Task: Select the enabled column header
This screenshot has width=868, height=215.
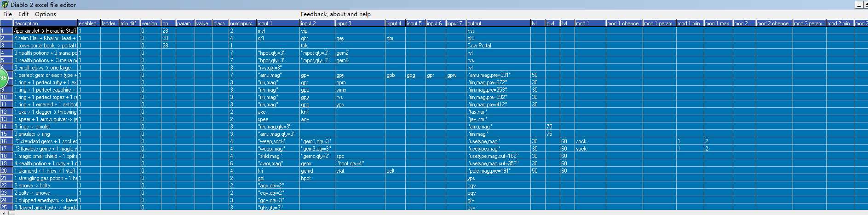Action: tap(89, 23)
